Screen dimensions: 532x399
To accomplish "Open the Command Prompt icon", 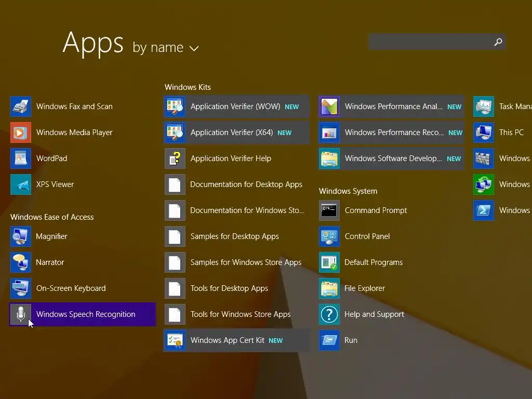I will [x=329, y=210].
